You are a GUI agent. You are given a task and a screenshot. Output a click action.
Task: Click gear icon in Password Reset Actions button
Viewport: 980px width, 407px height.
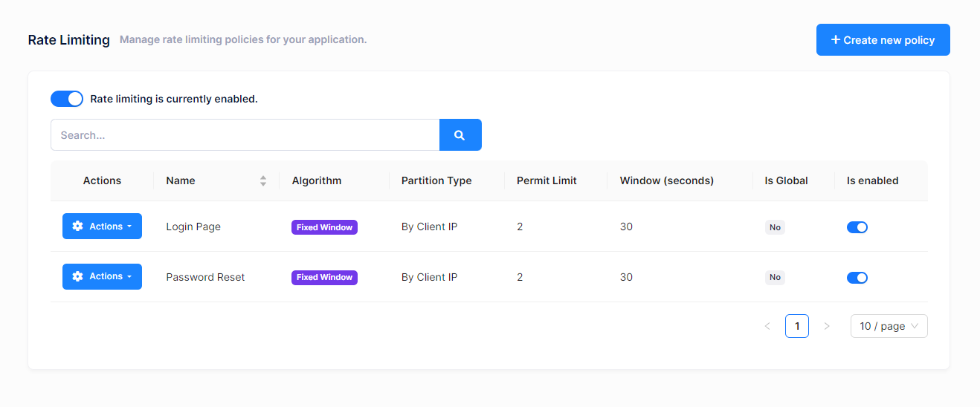pos(77,276)
